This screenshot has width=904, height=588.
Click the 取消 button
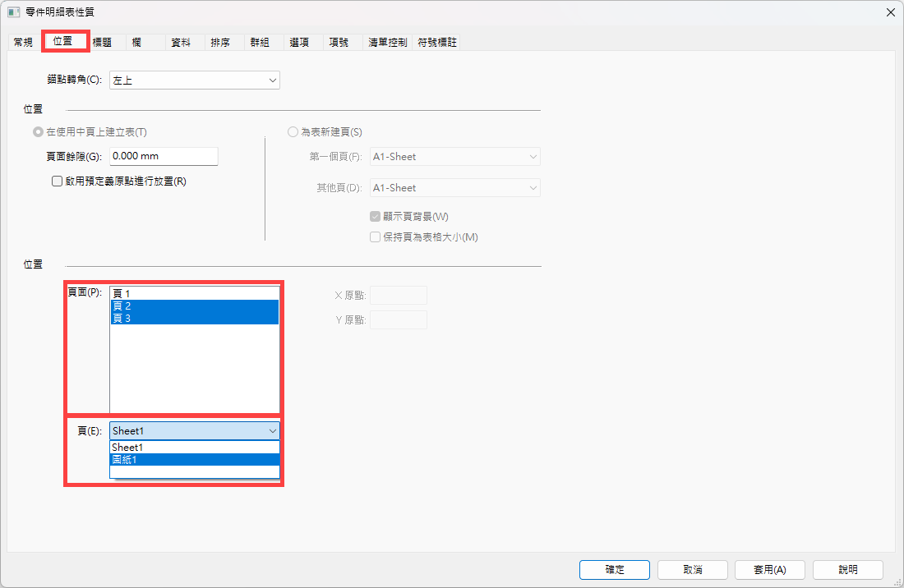click(x=693, y=570)
